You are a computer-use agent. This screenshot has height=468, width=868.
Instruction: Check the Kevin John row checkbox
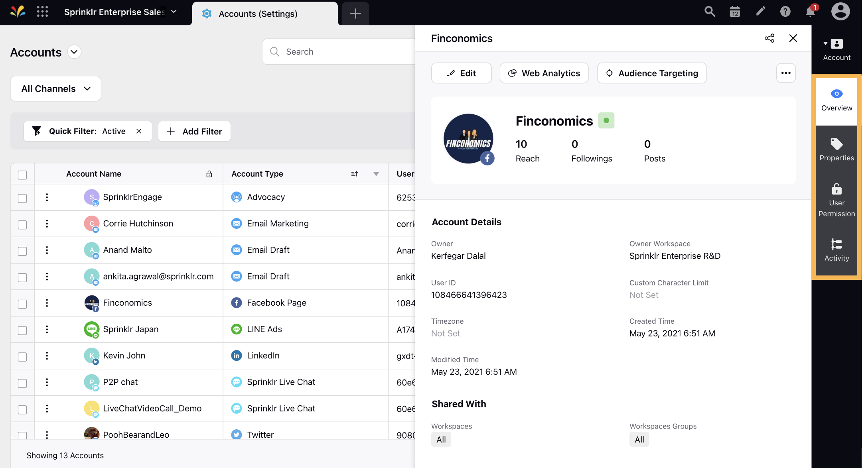point(22,357)
